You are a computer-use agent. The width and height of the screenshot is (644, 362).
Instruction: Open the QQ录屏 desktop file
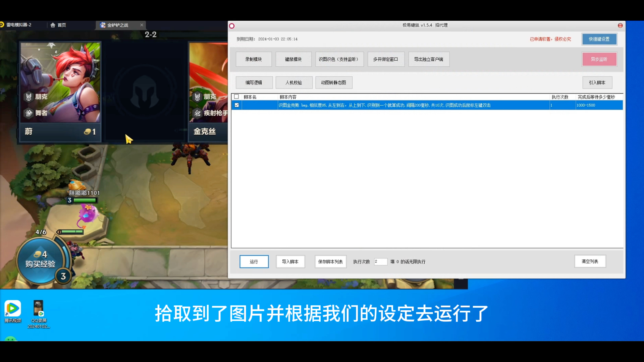[39, 314]
